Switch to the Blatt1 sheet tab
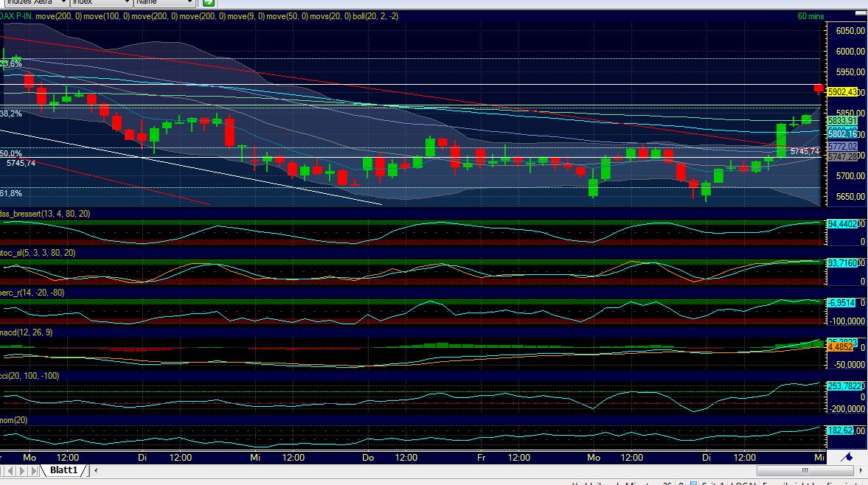The height and width of the screenshot is (485, 868). 64,470
